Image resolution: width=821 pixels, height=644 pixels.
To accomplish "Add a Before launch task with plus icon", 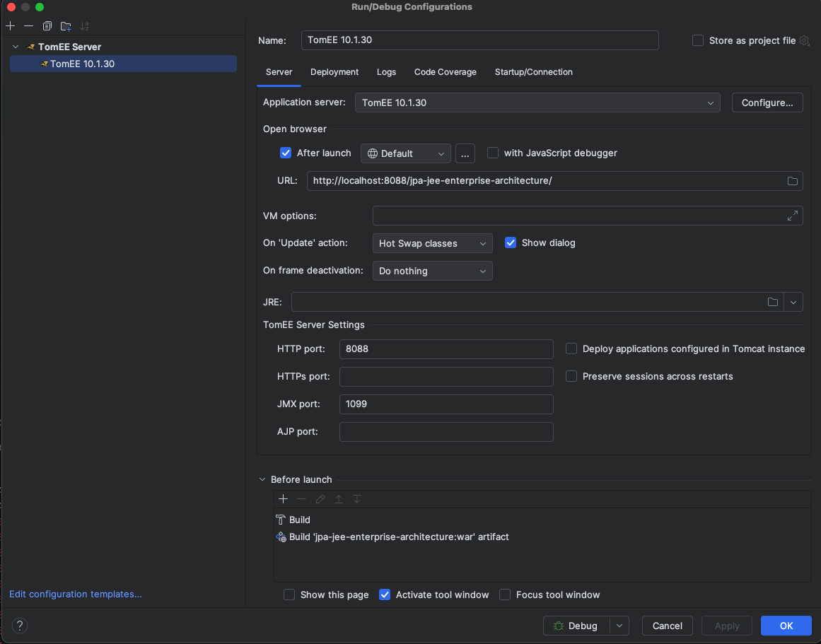I will click(x=284, y=499).
